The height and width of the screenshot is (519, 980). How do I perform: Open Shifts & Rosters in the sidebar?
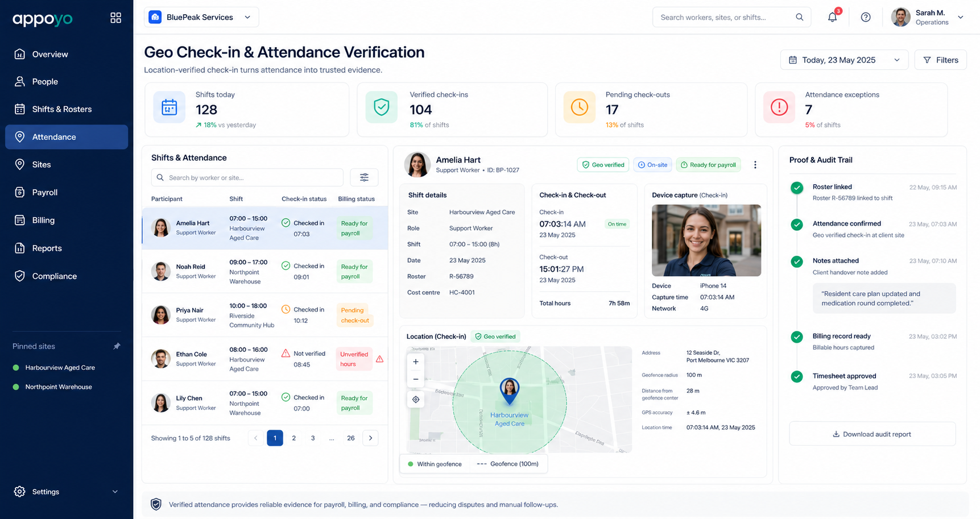click(x=67, y=109)
